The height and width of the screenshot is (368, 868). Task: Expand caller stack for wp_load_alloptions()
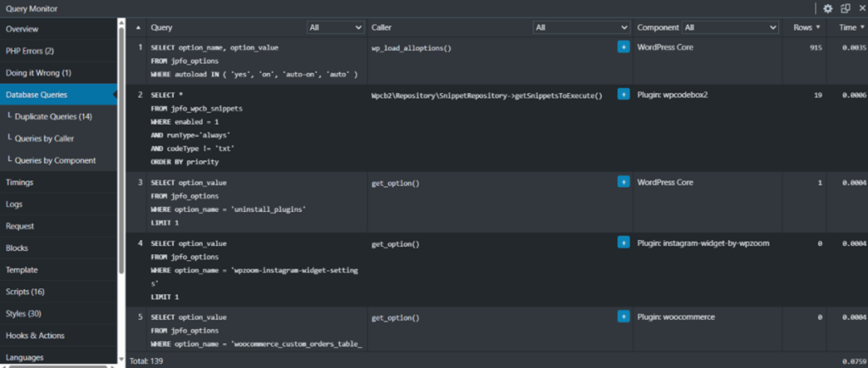(x=623, y=47)
